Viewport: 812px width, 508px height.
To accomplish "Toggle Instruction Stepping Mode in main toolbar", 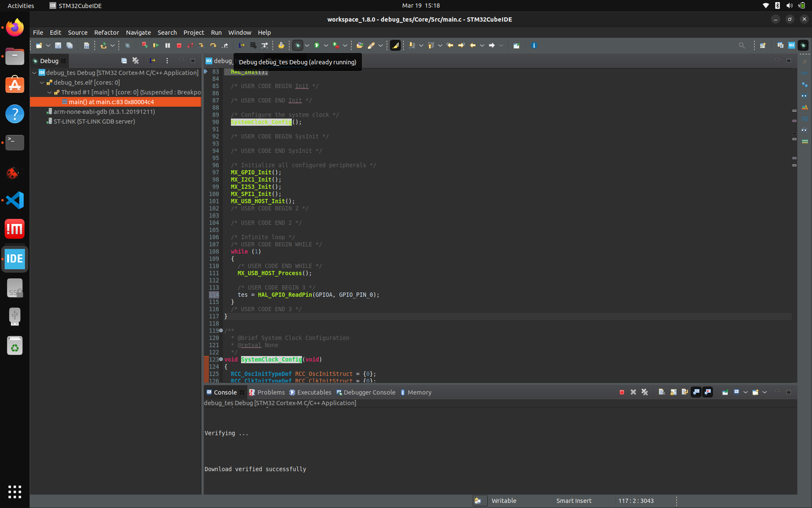I will point(241,45).
